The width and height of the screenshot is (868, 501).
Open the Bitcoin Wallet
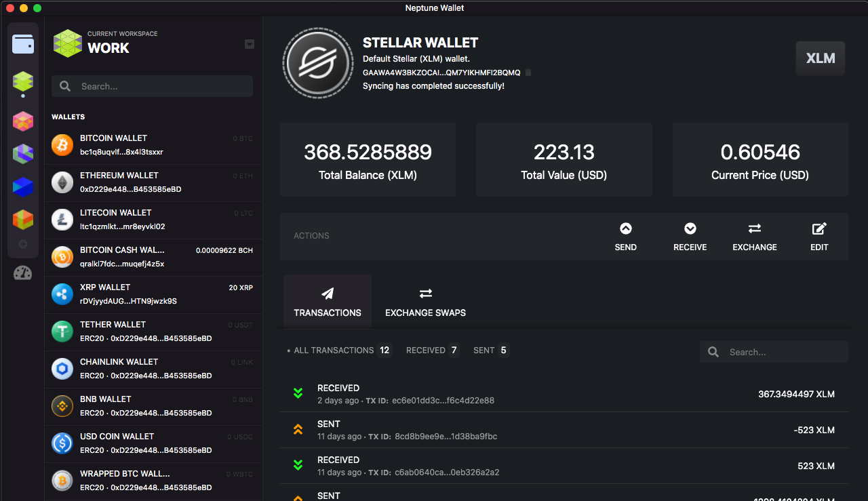pyautogui.click(x=153, y=145)
